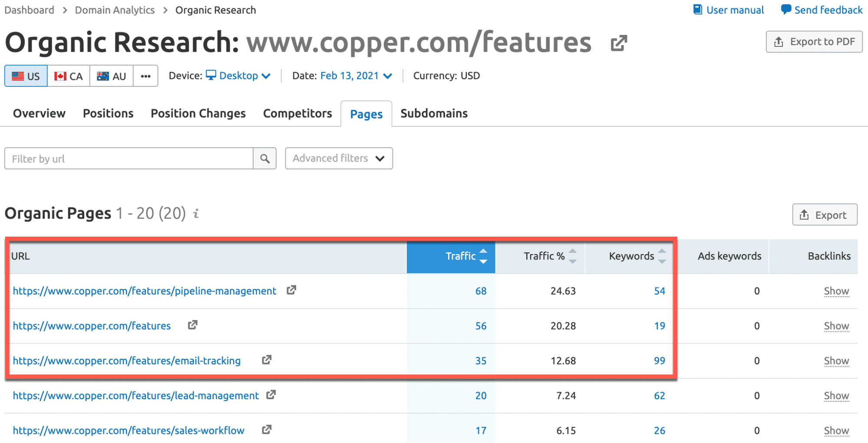Switch to the Competitors tab
Image resolution: width=868 pixels, height=443 pixels.
297,113
